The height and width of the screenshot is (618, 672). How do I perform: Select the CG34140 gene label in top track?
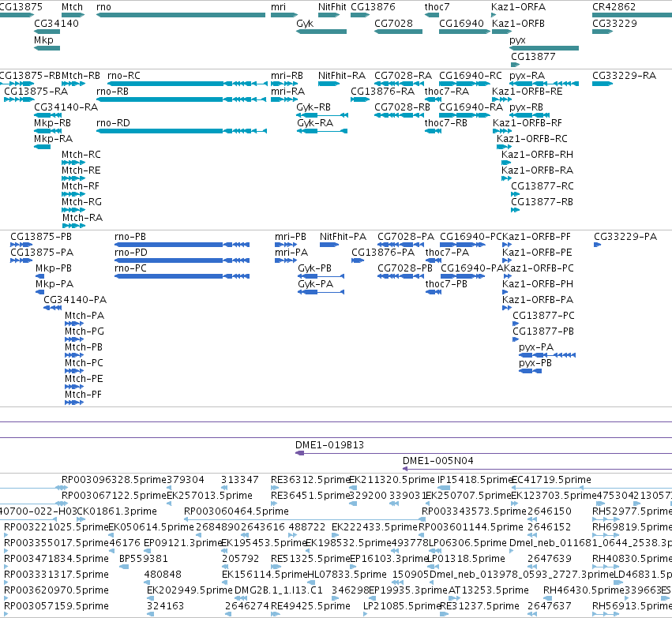click(57, 23)
